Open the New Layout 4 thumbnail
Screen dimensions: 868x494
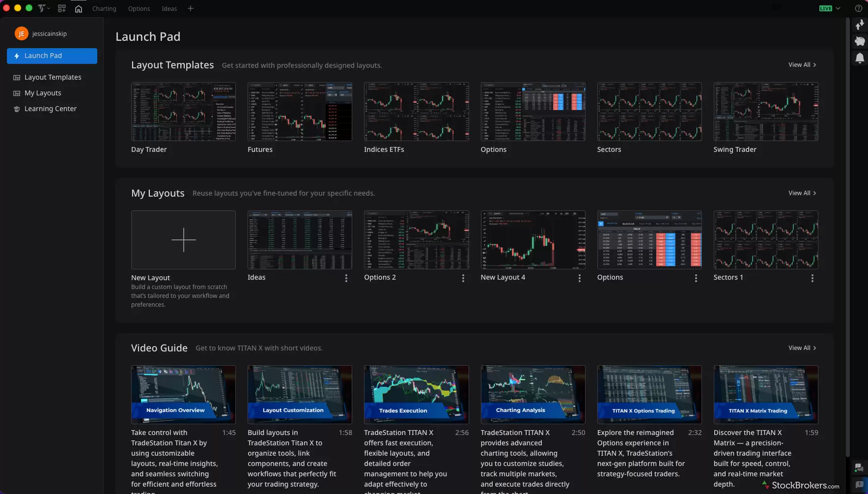click(533, 240)
